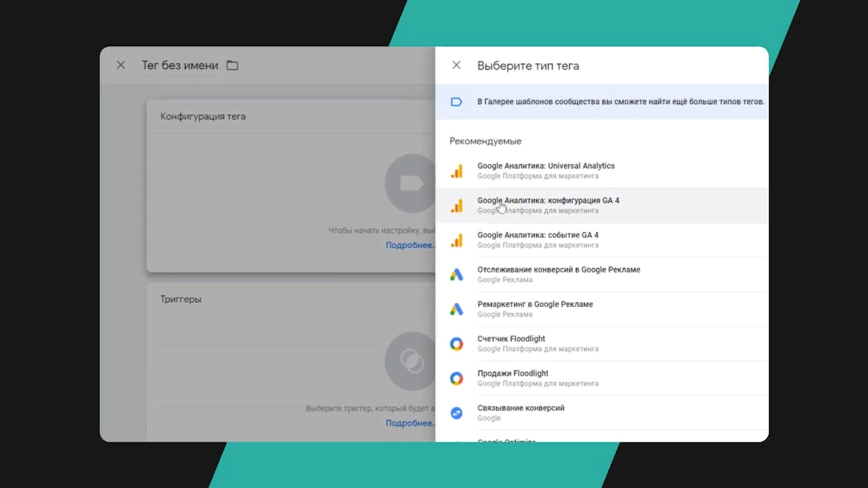
Task: Close the tag type selection panel
Action: coord(456,65)
